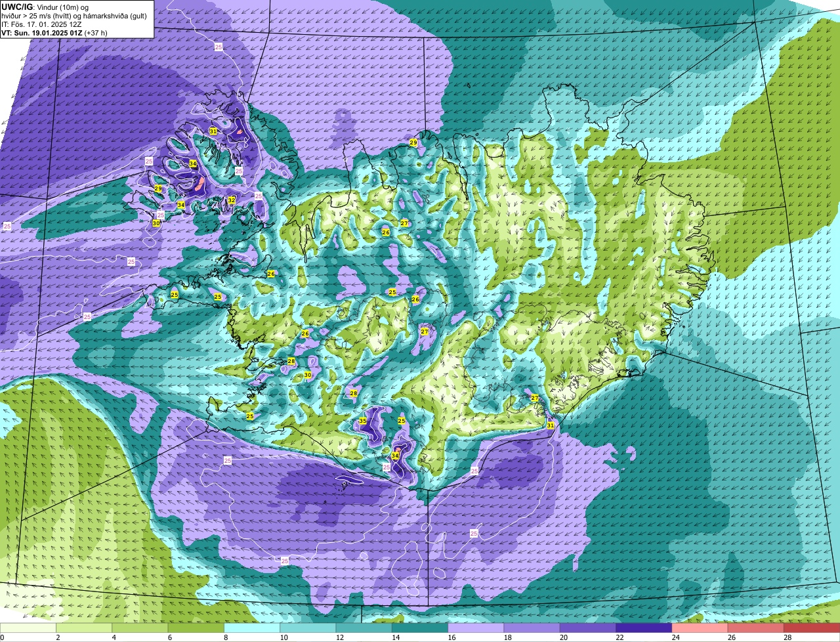The width and height of the screenshot is (840, 642).
Task: Click the pale yellow 0–2 m/s legend swatch
Action: 28,628
